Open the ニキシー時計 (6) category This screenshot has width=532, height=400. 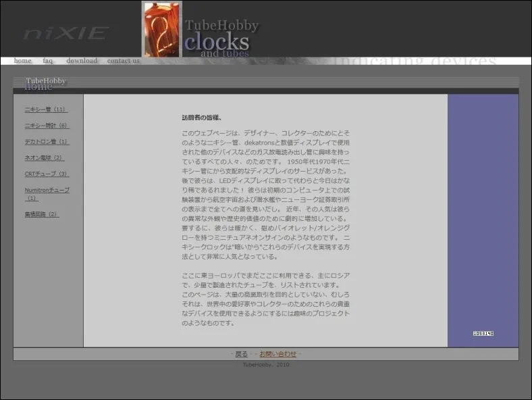tap(47, 125)
